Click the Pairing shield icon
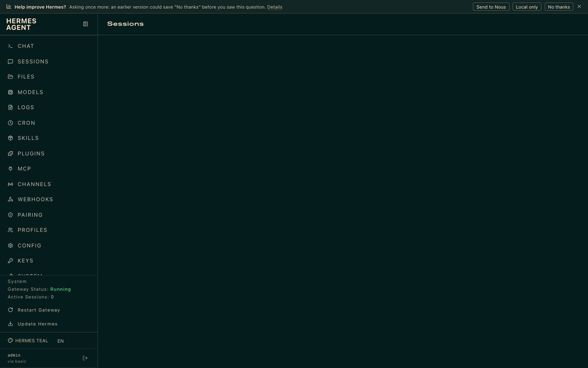 tap(10, 215)
